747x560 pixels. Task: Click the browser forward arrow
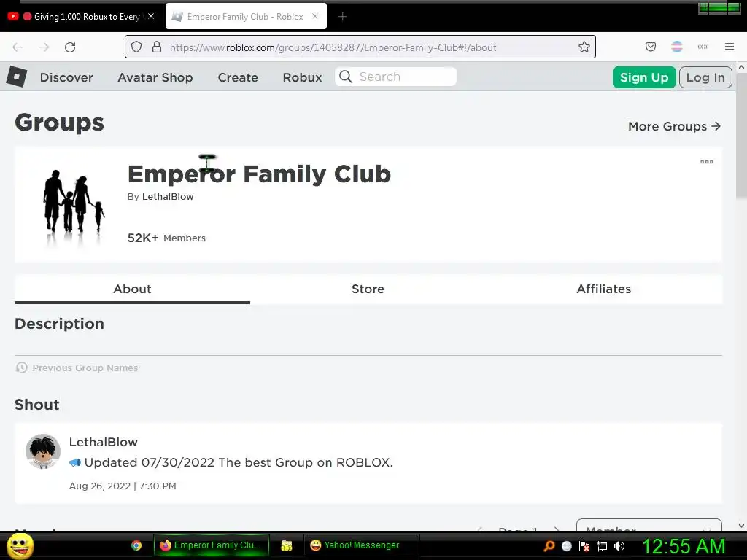(x=44, y=47)
